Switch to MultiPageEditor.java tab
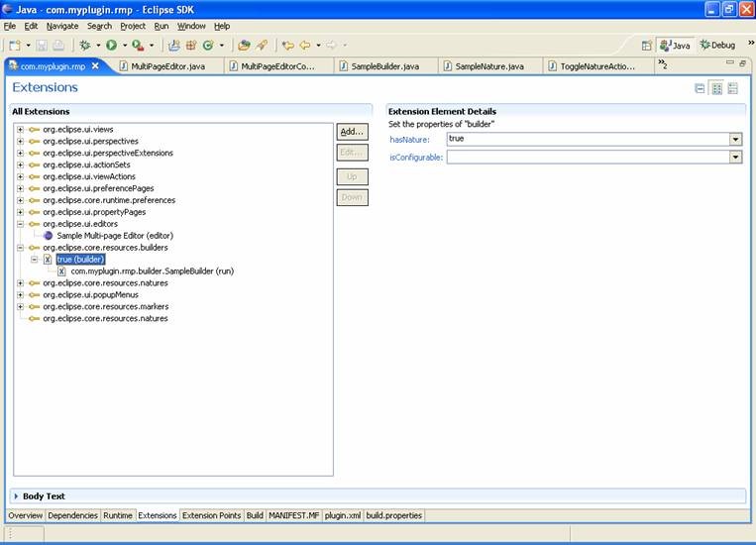Image resolution: width=756 pixels, height=545 pixels. [167, 66]
